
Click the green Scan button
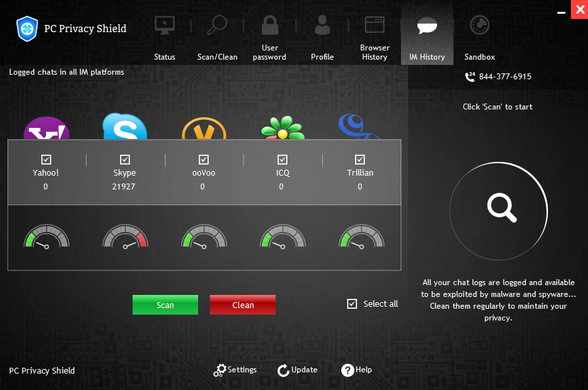165,305
